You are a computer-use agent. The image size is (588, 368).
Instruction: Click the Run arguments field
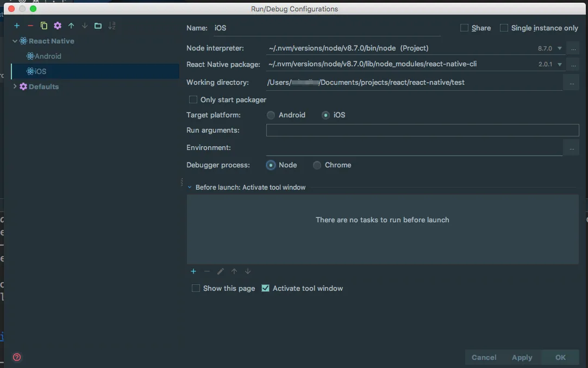[x=423, y=130]
